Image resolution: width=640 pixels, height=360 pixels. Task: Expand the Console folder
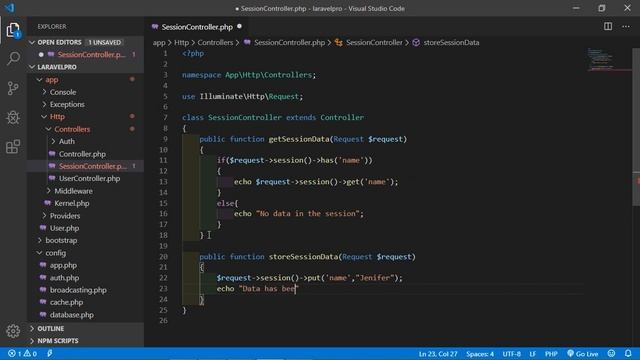(x=44, y=92)
